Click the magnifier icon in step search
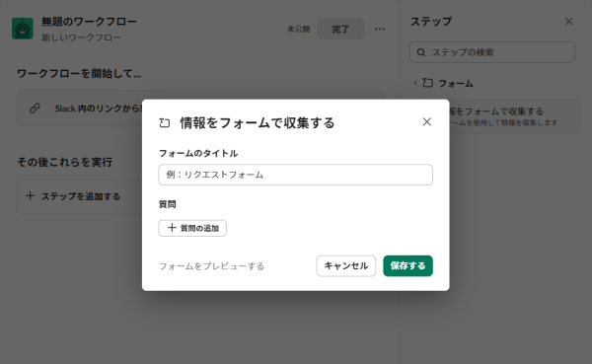Screen dimensions: 592x364 pyautogui.click(x=421, y=52)
